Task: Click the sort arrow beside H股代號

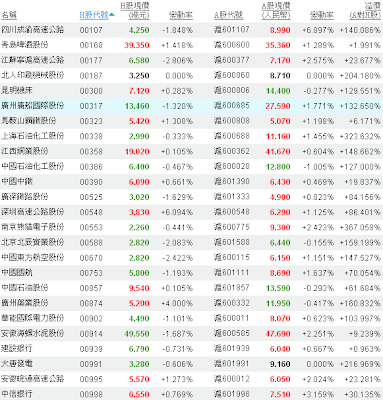Action: click(112, 15)
